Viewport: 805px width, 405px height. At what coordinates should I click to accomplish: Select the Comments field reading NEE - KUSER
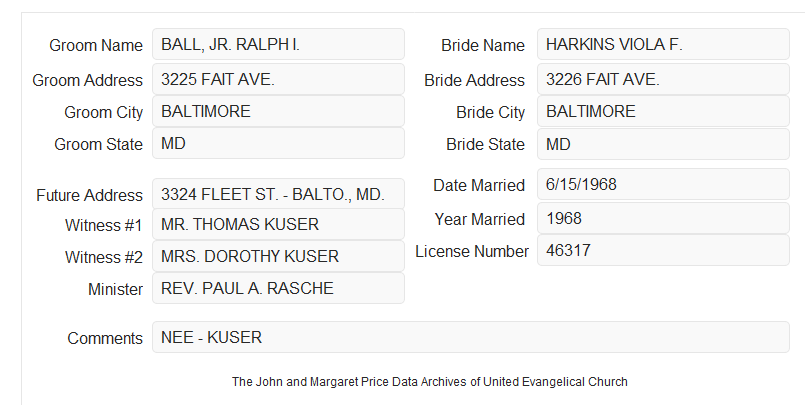pyautogui.click(x=471, y=337)
